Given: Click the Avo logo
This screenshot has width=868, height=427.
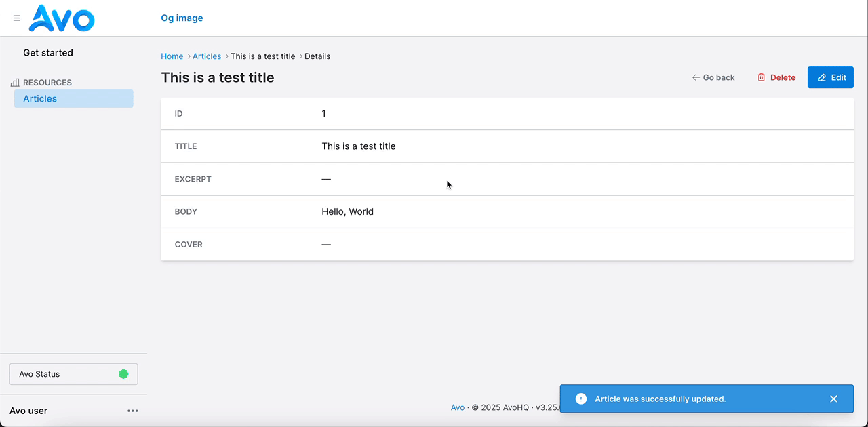Looking at the screenshot, I should [62, 18].
